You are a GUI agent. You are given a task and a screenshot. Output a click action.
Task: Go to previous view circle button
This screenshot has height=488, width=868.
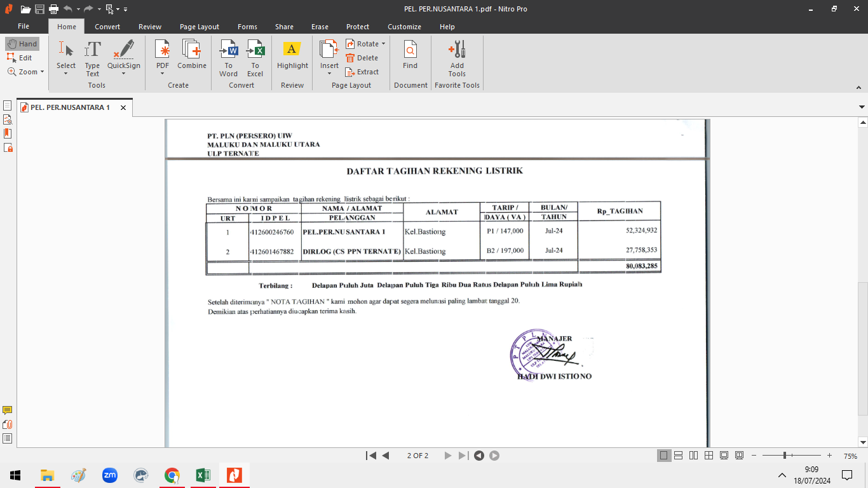(479, 456)
